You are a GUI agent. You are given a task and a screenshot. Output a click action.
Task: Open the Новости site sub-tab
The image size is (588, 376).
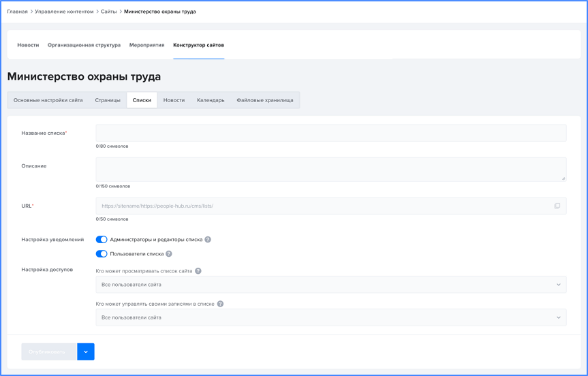pos(174,100)
